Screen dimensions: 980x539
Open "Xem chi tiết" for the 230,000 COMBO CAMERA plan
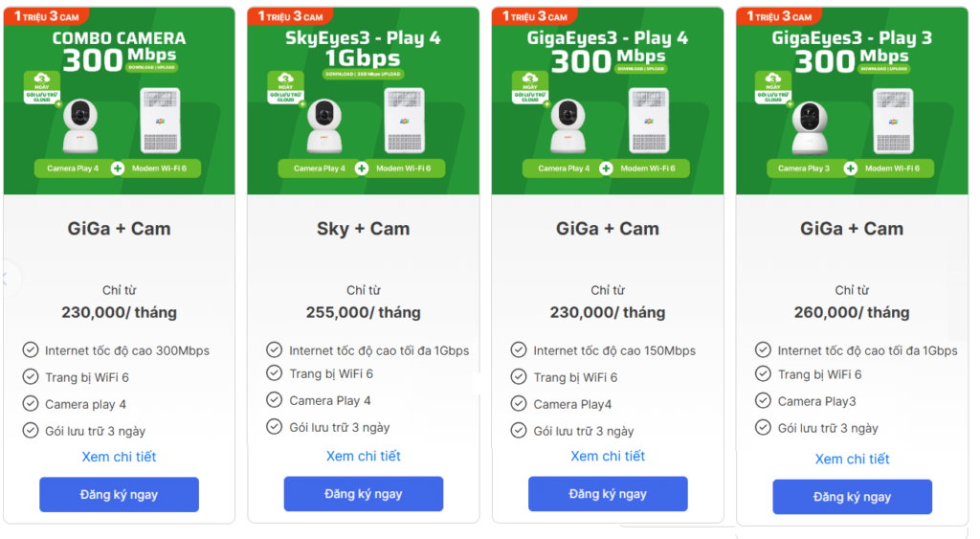point(119,457)
